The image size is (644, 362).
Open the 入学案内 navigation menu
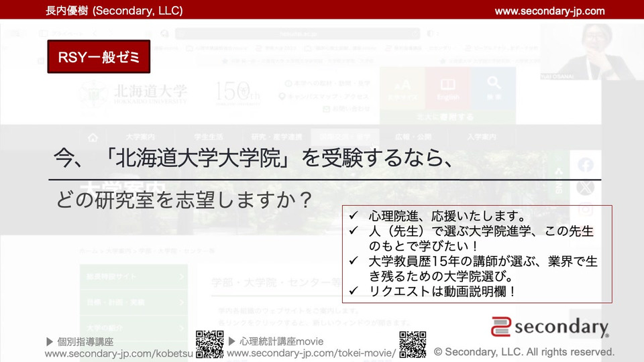coord(482,137)
